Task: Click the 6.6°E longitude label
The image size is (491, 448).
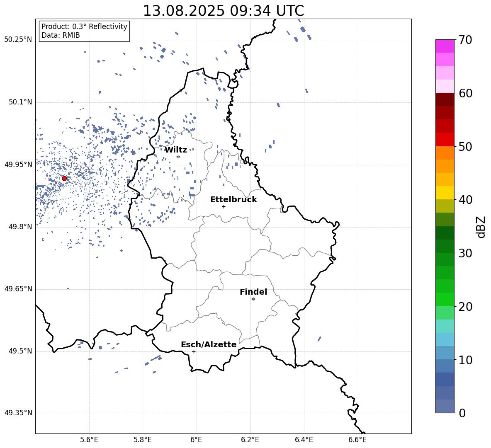Action: click(x=357, y=440)
